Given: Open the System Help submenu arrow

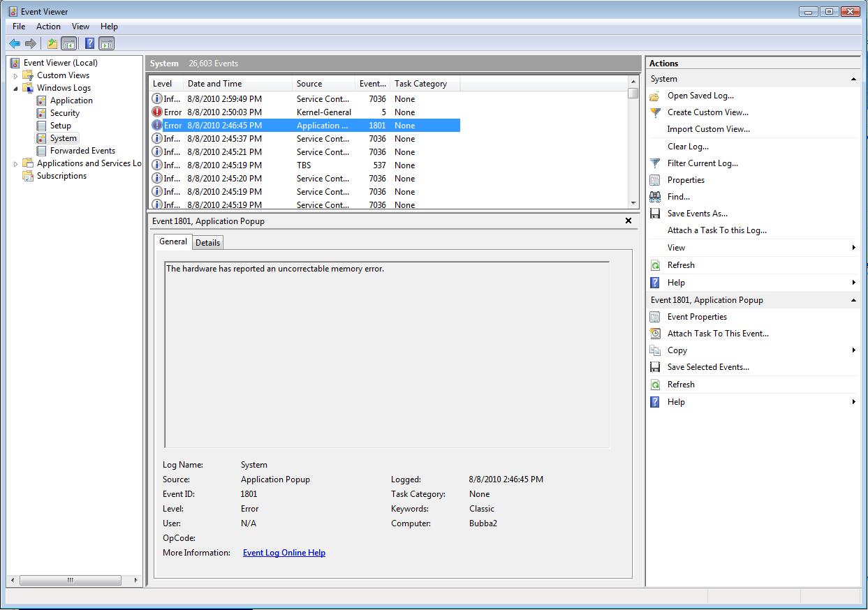Looking at the screenshot, I should [x=853, y=283].
